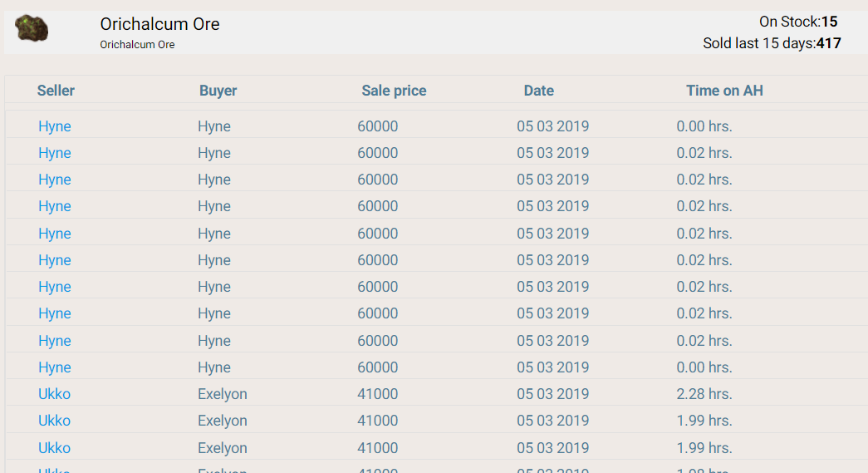Open buyer Hyne in the topmost row
868x473 pixels.
pyautogui.click(x=214, y=126)
